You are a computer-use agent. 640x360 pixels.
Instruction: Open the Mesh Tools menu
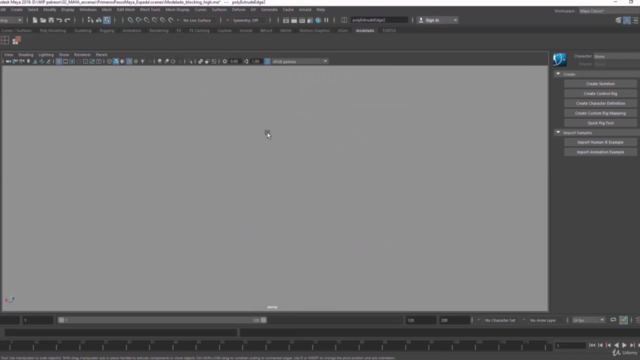tap(150, 9)
